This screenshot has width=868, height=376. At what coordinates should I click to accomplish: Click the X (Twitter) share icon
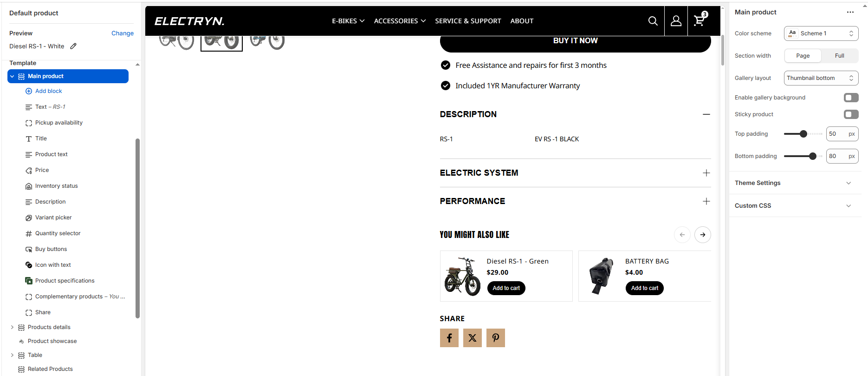[x=472, y=338]
